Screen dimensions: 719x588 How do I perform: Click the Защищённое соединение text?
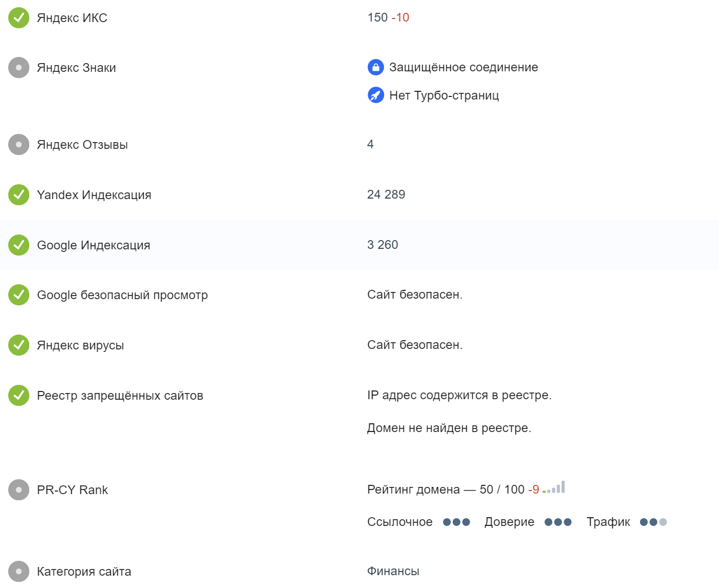point(464,67)
